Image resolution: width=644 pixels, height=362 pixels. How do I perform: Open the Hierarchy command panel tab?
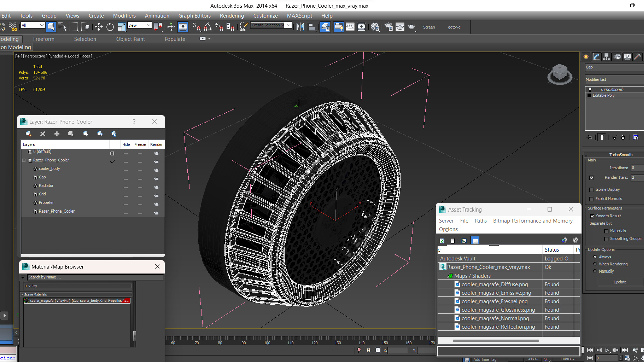point(606,57)
